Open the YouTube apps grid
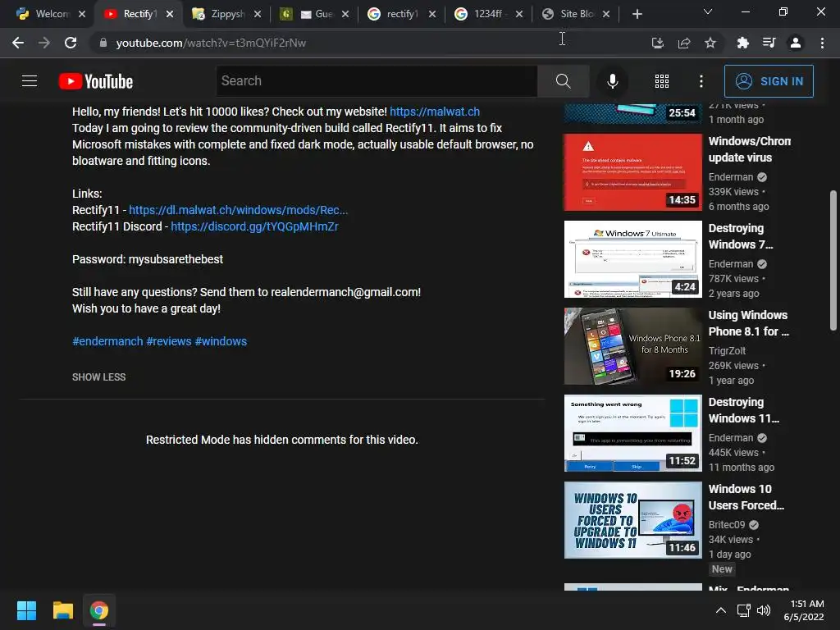Screen dimensions: 840x630 [662, 81]
